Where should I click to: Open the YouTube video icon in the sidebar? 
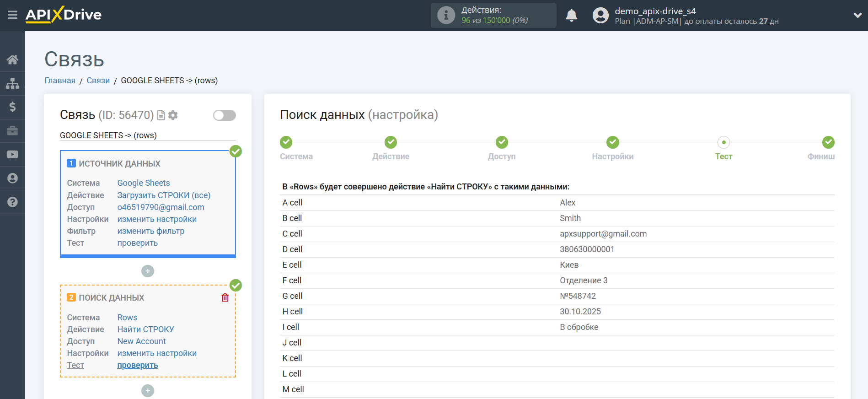12,155
